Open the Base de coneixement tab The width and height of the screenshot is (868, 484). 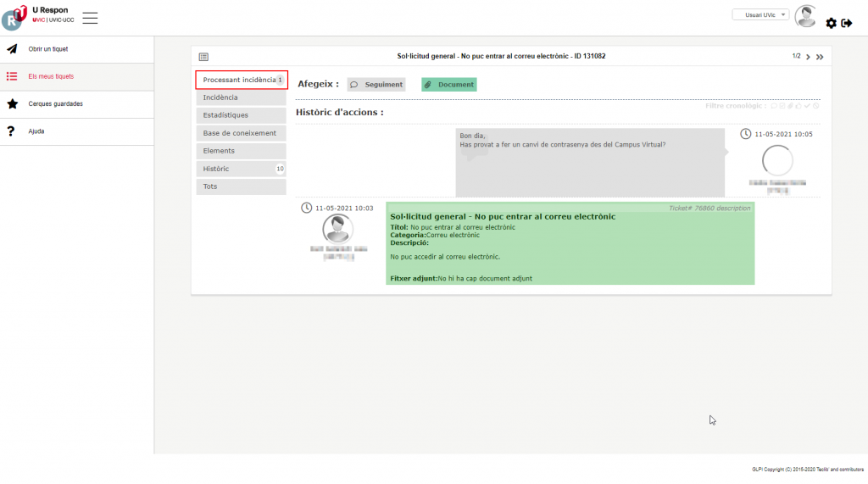tap(241, 133)
